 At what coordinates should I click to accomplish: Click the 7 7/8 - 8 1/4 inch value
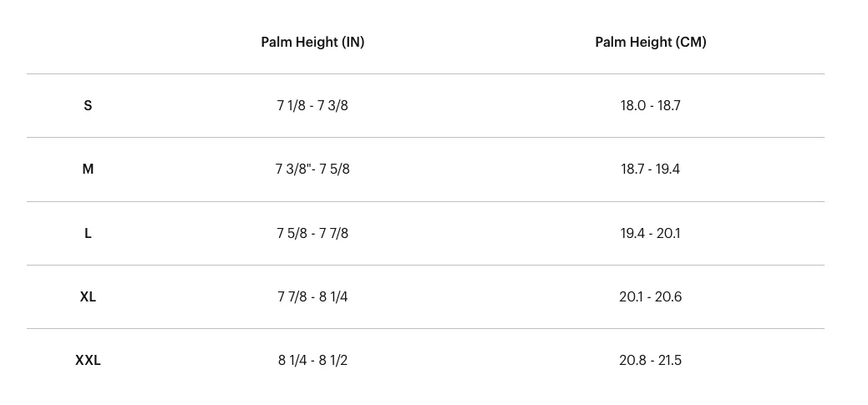click(312, 296)
